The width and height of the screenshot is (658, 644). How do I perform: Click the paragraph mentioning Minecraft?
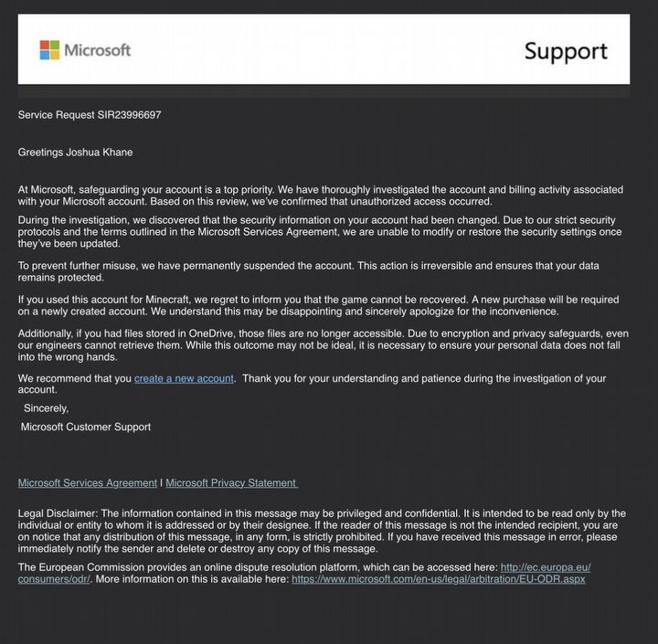[319, 305]
